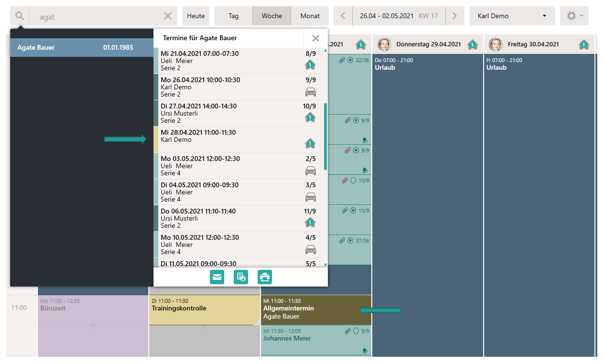Image resolution: width=605 pixels, height=364 pixels.
Task: Click the paperclip icon on the 32/36 appointment
Action: pyautogui.click(x=342, y=60)
